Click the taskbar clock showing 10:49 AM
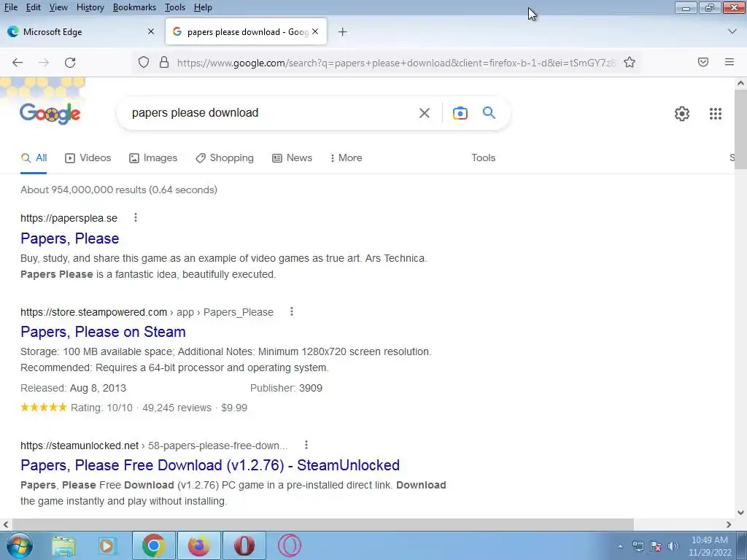Screen dimensions: 747x560 pos(709,546)
